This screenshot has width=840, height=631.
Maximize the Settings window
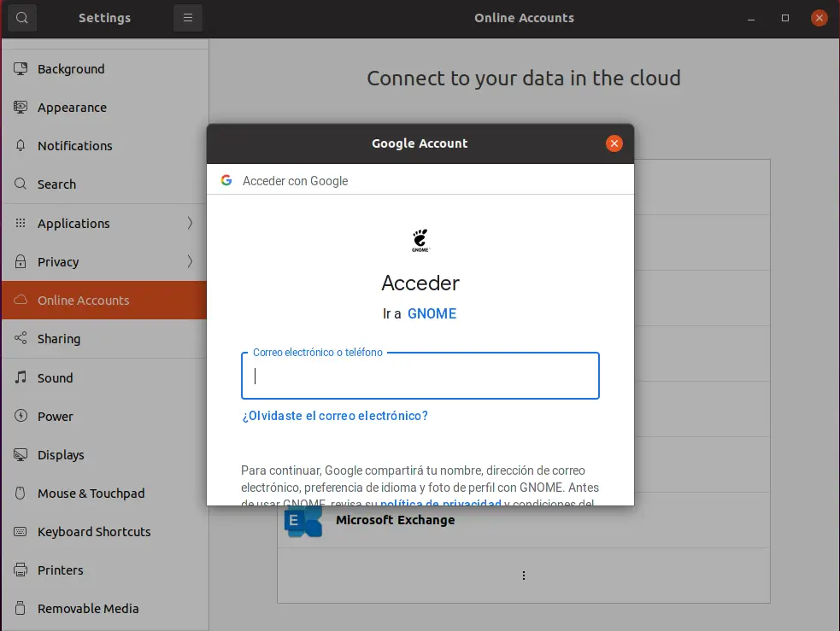[x=784, y=18]
